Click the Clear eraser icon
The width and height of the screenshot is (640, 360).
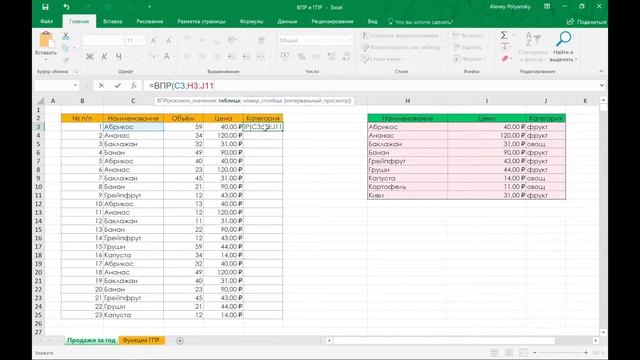[505, 58]
